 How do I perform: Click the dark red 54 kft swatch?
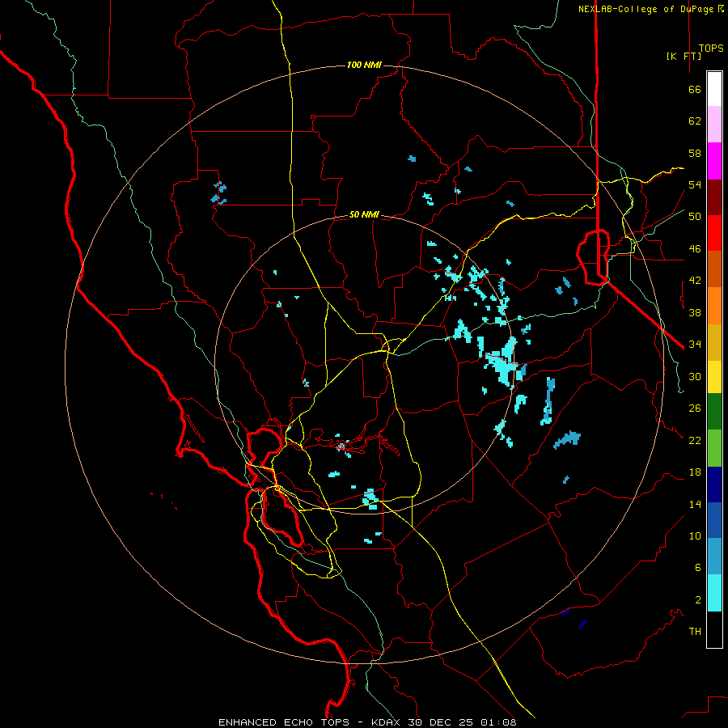714,197
